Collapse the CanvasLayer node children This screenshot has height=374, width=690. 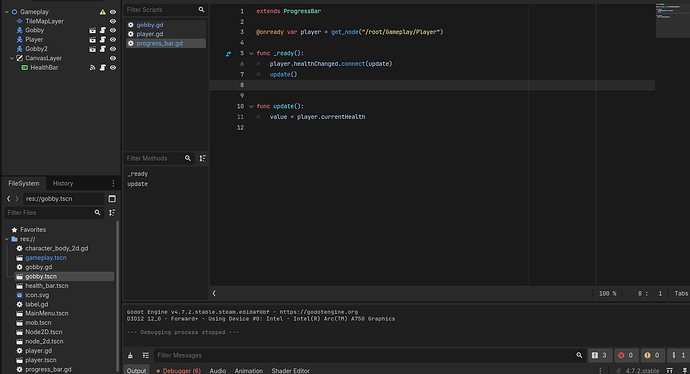(x=12, y=58)
